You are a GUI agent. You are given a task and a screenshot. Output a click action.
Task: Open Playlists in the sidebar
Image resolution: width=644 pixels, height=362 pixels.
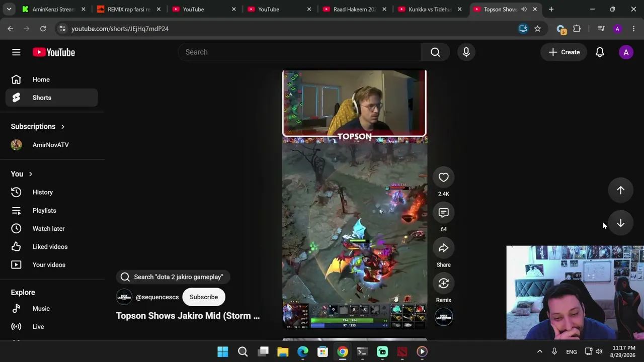point(52,211)
